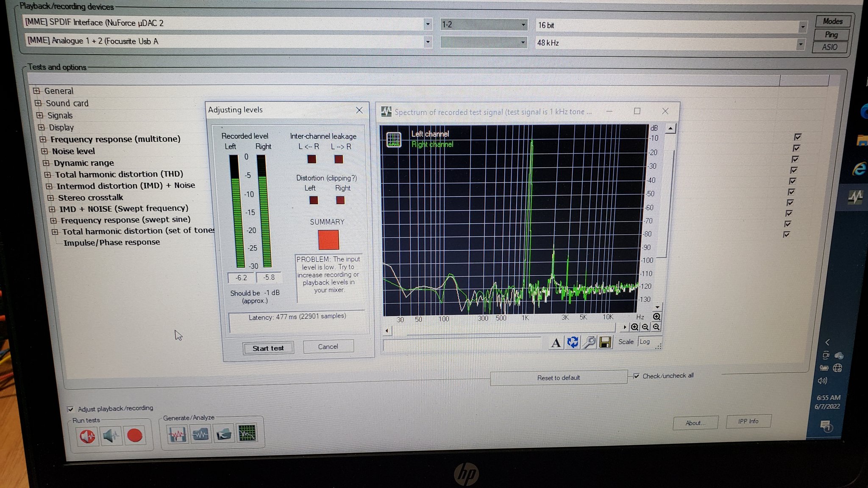Screen dimensions: 868x488
Task: Click Cancel in Adjusting levels dialog
Action: click(x=328, y=347)
